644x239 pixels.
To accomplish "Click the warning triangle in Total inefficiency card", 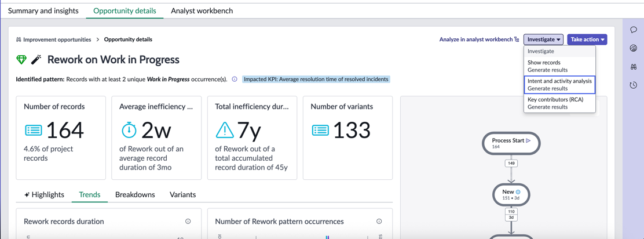I will pos(225,130).
